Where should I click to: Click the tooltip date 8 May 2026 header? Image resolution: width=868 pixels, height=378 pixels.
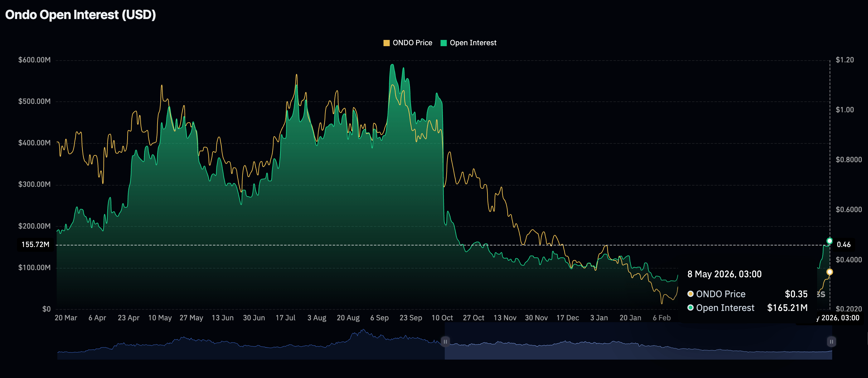725,274
